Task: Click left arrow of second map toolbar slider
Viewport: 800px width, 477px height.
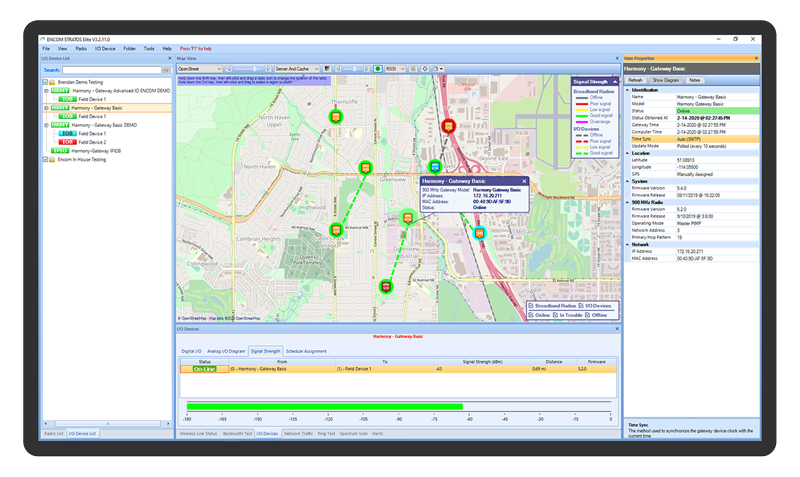Action: [338, 69]
